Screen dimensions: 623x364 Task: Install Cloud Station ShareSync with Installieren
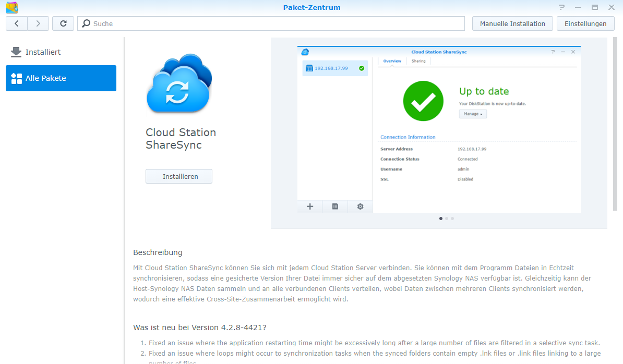179,176
